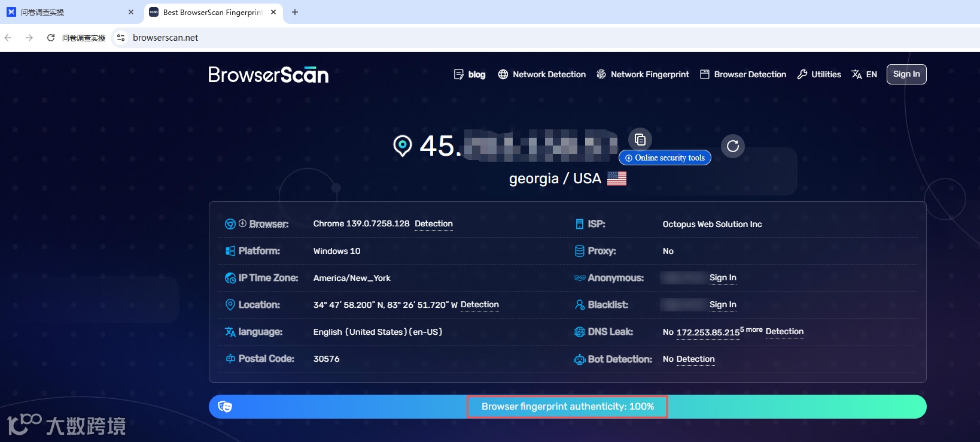980x442 pixels.
Task: Click the browser Forward arrow
Action: tap(29, 38)
